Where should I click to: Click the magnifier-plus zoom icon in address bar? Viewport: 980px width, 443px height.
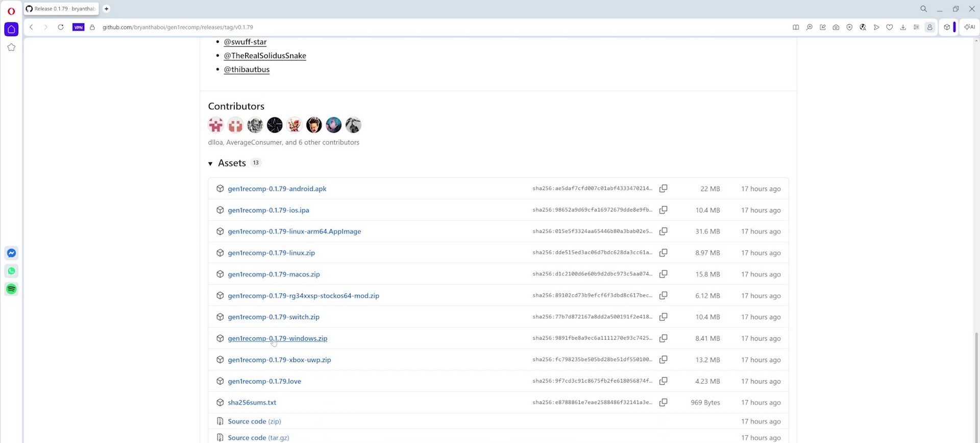(809, 27)
